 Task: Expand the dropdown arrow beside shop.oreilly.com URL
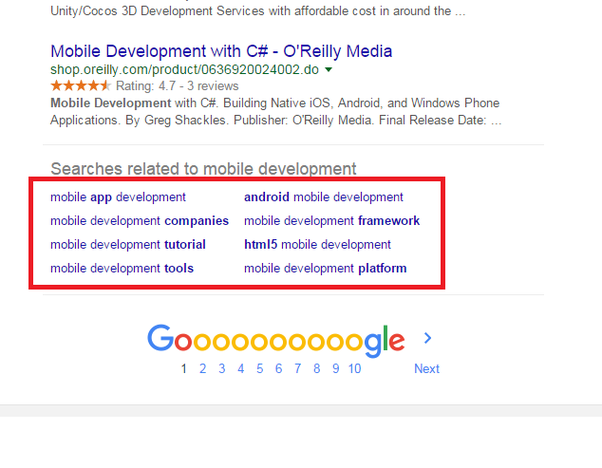328,69
